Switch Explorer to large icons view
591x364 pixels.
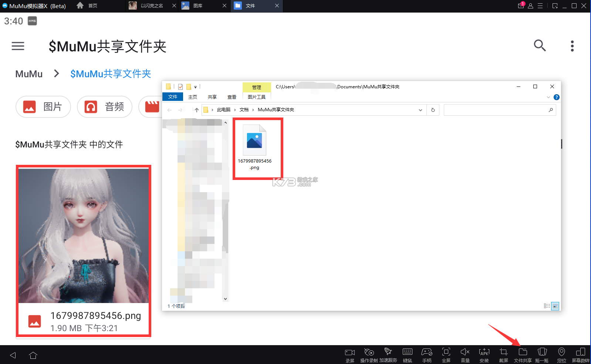555,306
